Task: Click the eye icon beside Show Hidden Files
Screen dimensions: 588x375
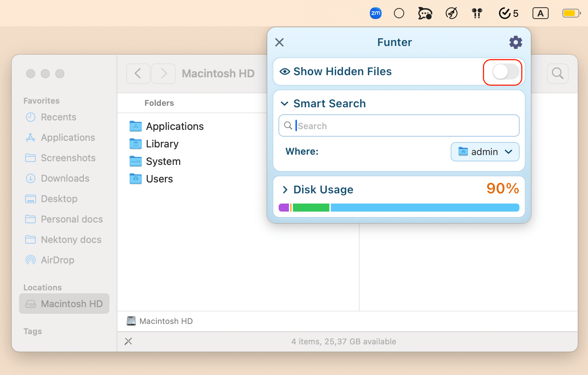Action: coord(285,71)
